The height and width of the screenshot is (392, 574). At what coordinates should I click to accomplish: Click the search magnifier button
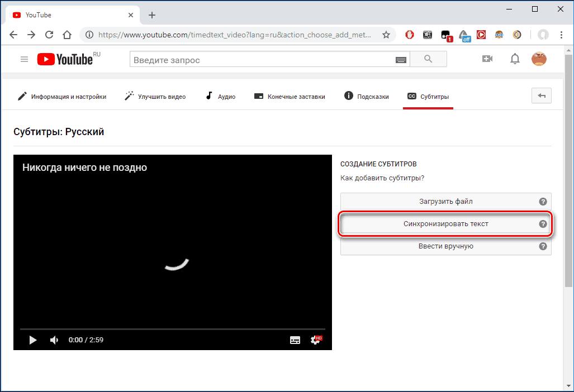[428, 59]
